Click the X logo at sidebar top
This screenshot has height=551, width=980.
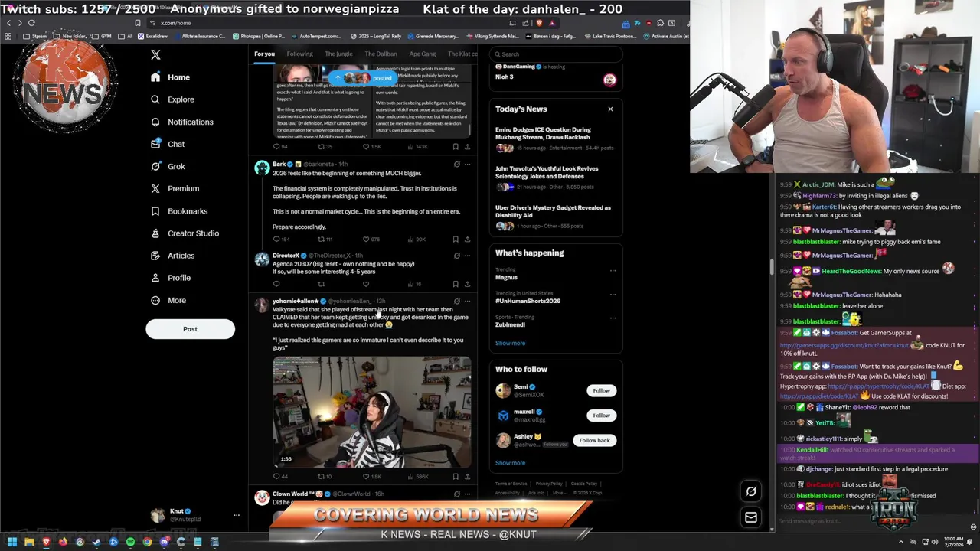tap(155, 54)
